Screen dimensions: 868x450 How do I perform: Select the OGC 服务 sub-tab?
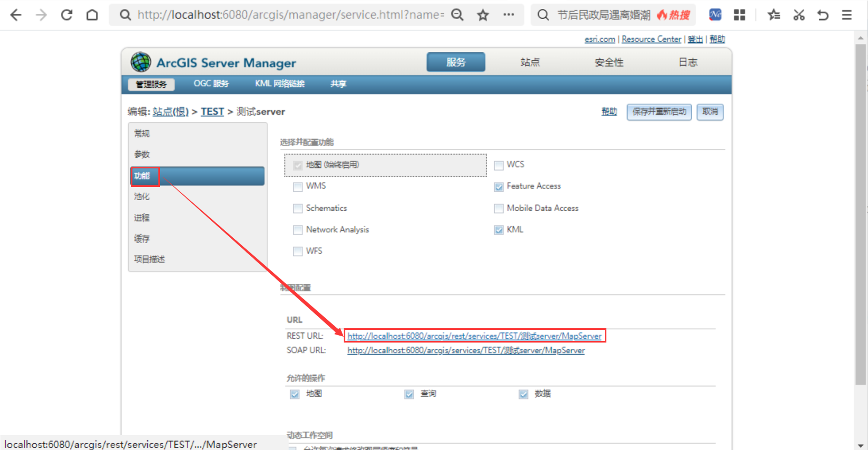(x=211, y=84)
